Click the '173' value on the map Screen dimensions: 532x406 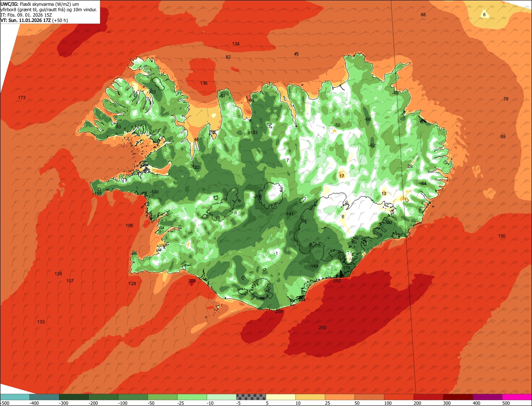pyautogui.click(x=22, y=98)
